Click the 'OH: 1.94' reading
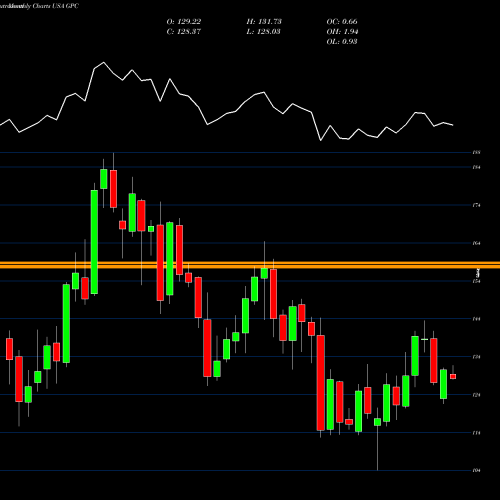This screenshot has height=500, width=500. tap(342, 32)
